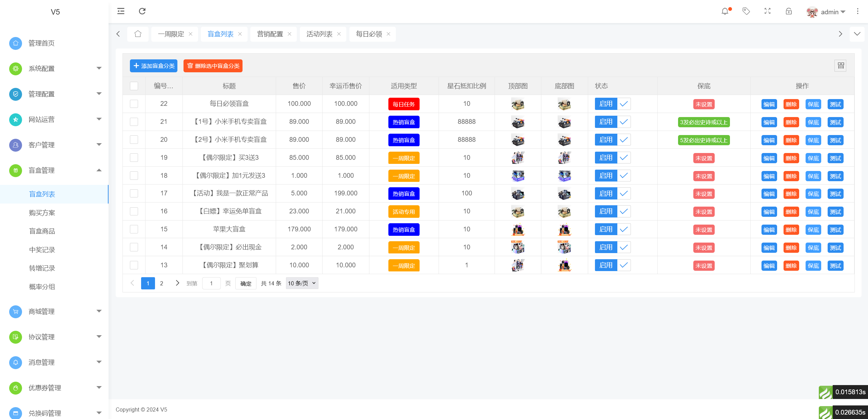Click the column settings icon above the table

(840, 65)
